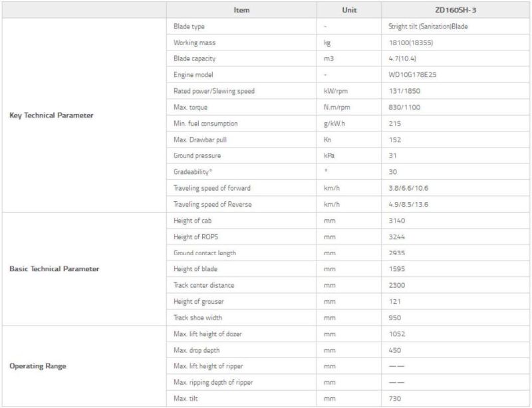Click the Height of ROPS value 3244
Image resolution: width=532 pixels, height=408 pixels.
(396, 237)
